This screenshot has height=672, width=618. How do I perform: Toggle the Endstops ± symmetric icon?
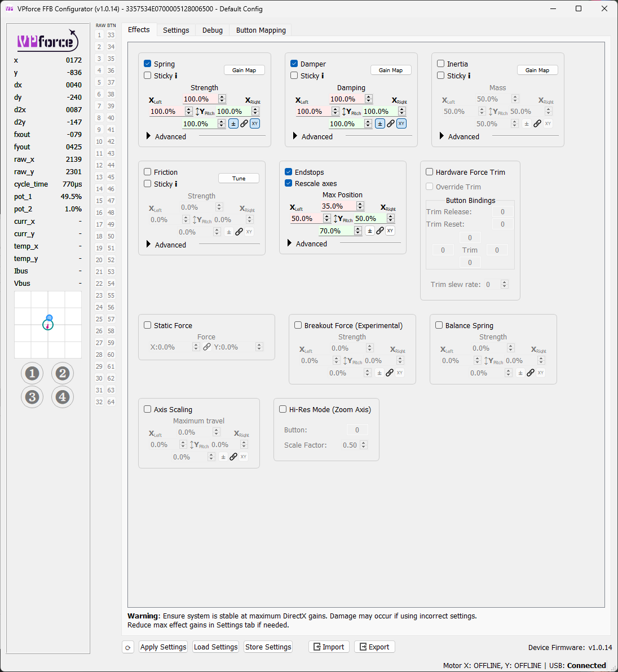370,231
